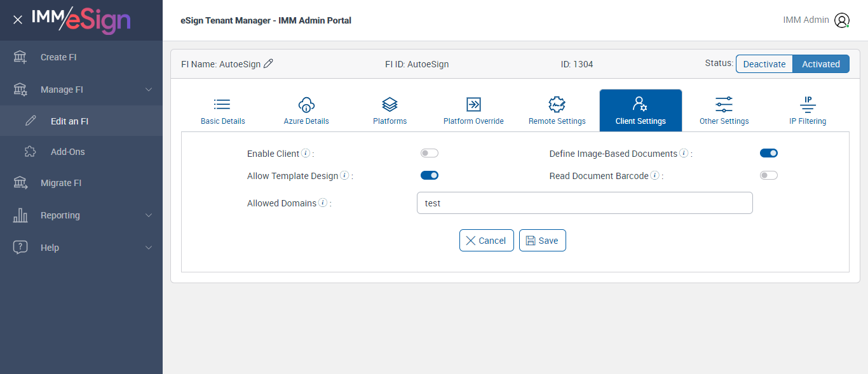
Task: Click the 'ID: 1304' text
Action: [x=577, y=64]
